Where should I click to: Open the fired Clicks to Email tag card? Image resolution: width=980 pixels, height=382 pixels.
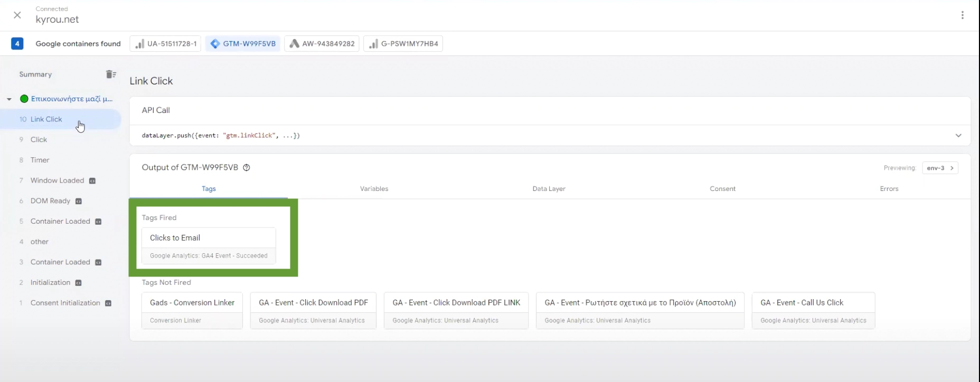tap(209, 246)
